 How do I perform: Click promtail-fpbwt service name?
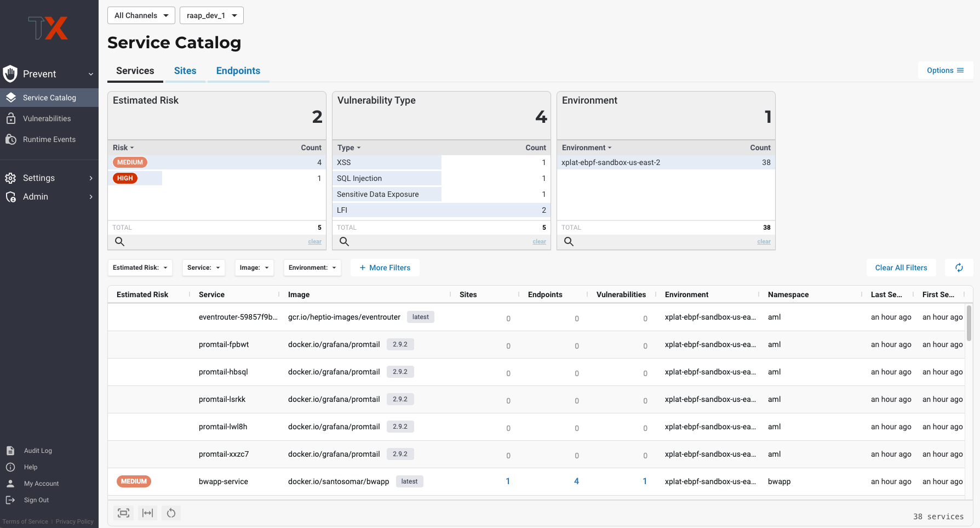click(x=223, y=344)
